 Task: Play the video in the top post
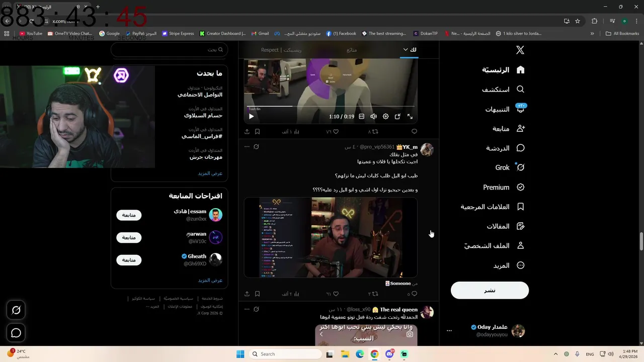click(251, 116)
